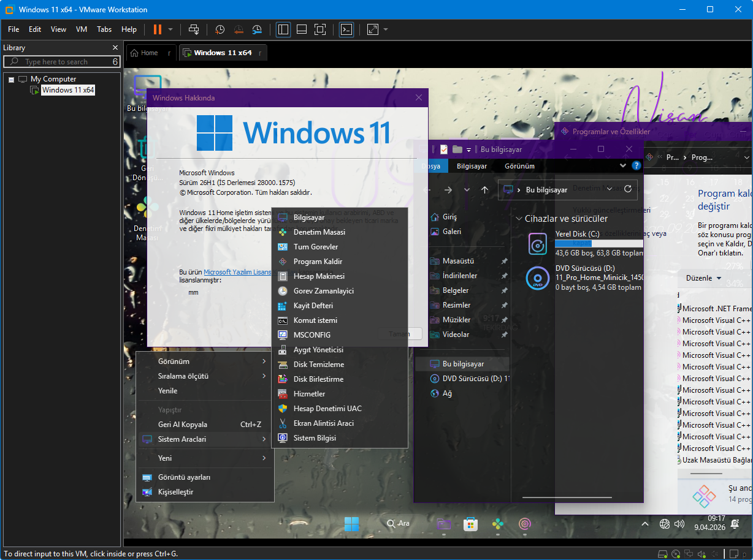
Task: Open Kayit Defteri from the submenu
Action: pos(340,306)
